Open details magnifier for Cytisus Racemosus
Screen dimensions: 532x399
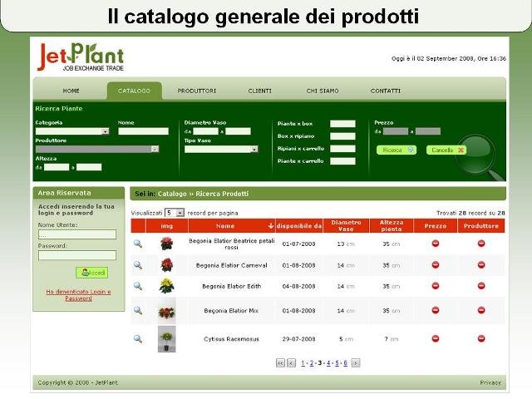(138, 338)
